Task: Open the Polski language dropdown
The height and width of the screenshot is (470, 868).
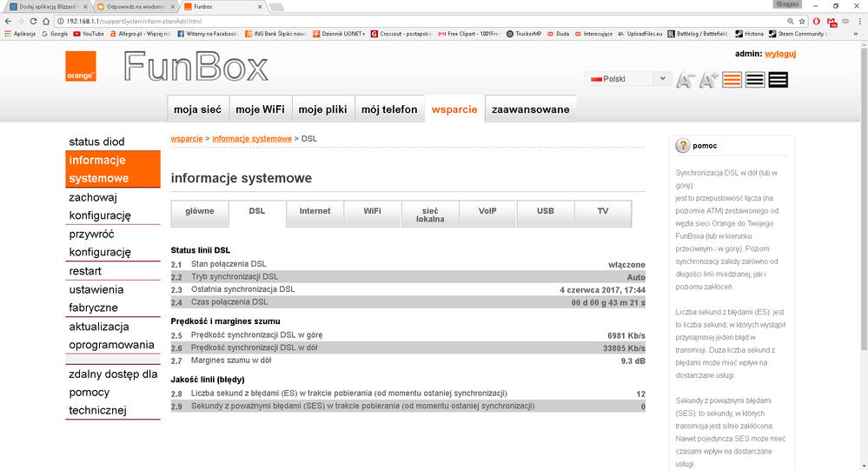Action: click(x=627, y=79)
